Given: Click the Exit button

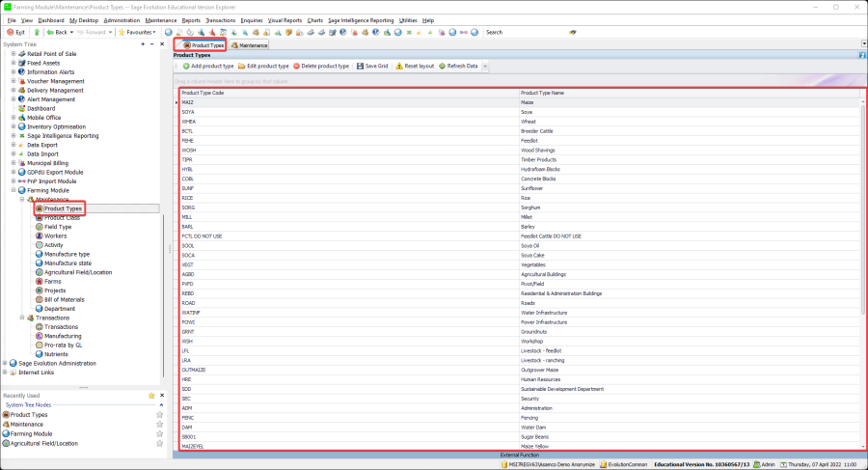Looking at the screenshot, I should [x=17, y=32].
